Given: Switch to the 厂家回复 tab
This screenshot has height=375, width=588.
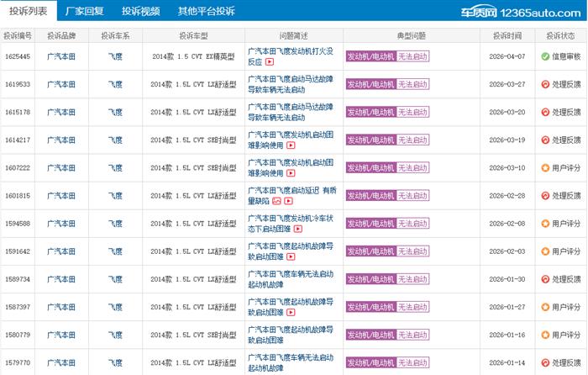Looking at the screenshot, I should 86,11.
